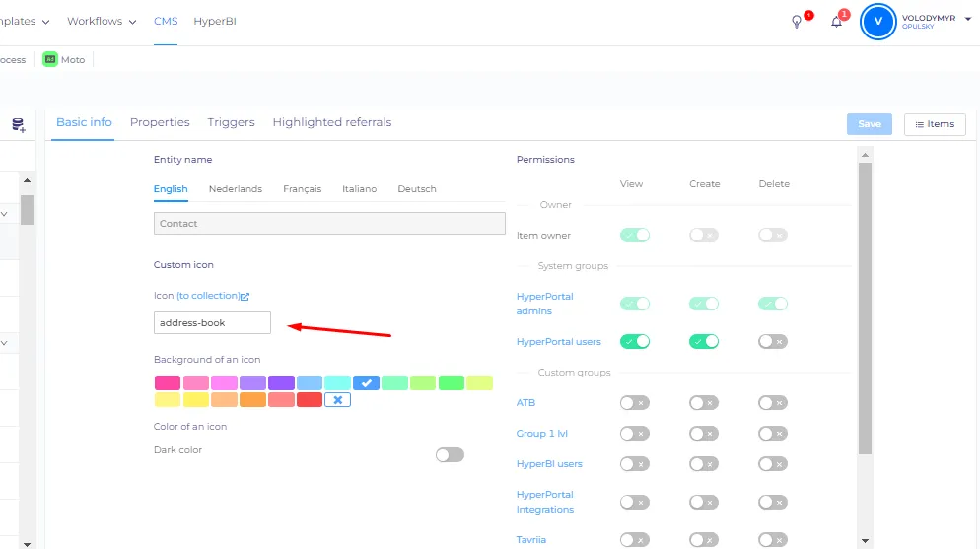Image resolution: width=980 pixels, height=549 pixels.
Task: Click the address-book icon input field
Action: point(212,323)
